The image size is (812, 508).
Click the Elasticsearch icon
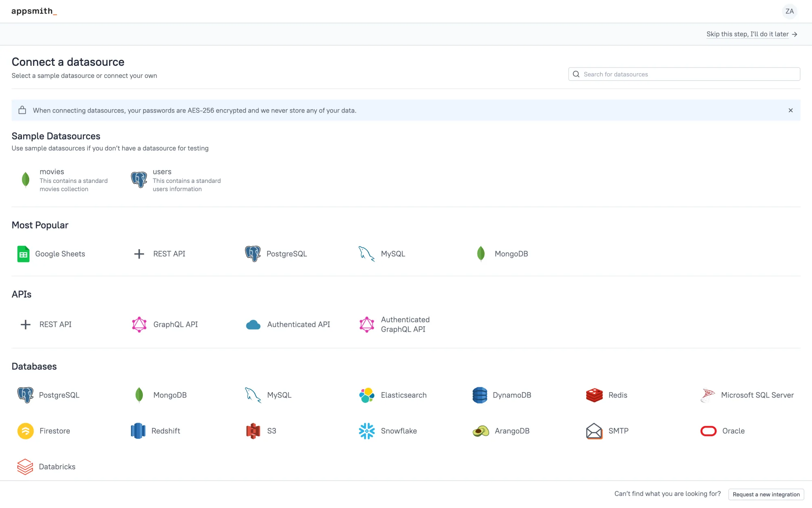367,395
